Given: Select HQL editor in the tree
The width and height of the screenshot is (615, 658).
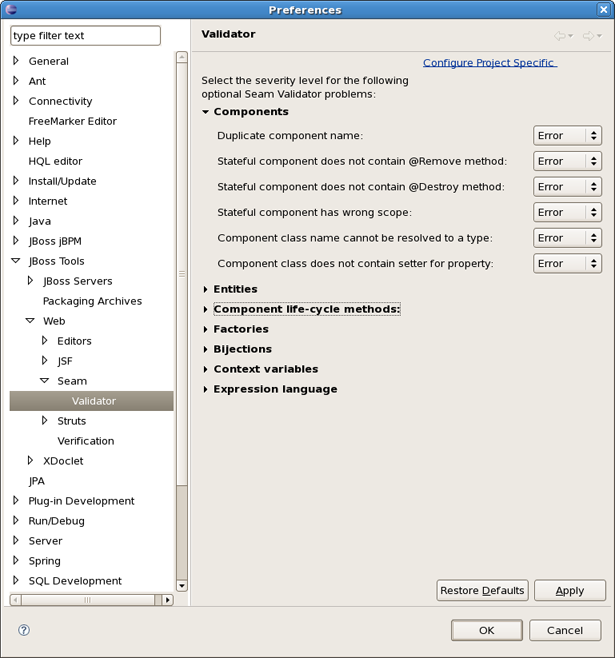Looking at the screenshot, I should click(x=55, y=161).
